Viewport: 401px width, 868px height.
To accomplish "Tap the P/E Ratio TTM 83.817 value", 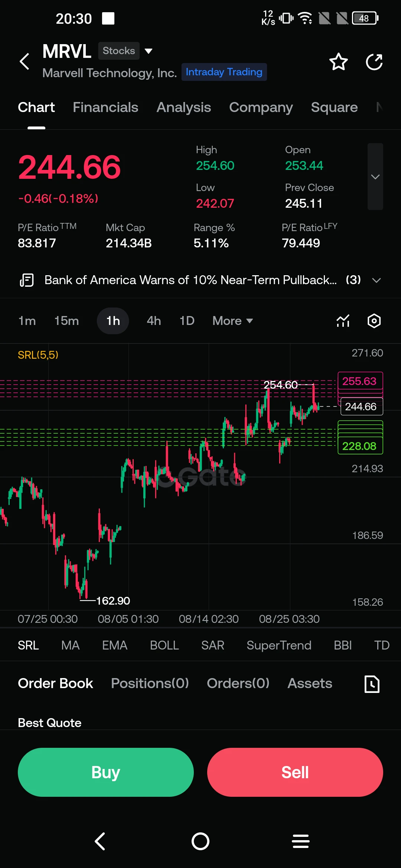I will 37,243.
